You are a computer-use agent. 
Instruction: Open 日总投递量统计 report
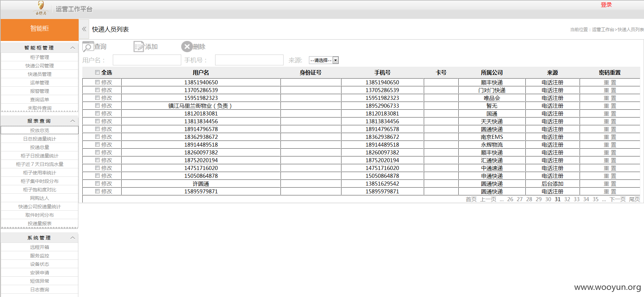tap(40, 139)
